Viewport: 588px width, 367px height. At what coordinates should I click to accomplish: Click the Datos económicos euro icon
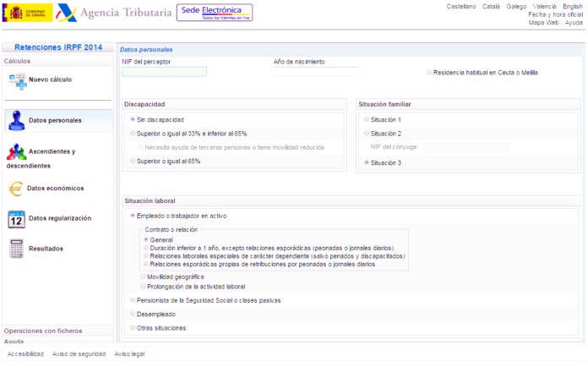coord(15,189)
